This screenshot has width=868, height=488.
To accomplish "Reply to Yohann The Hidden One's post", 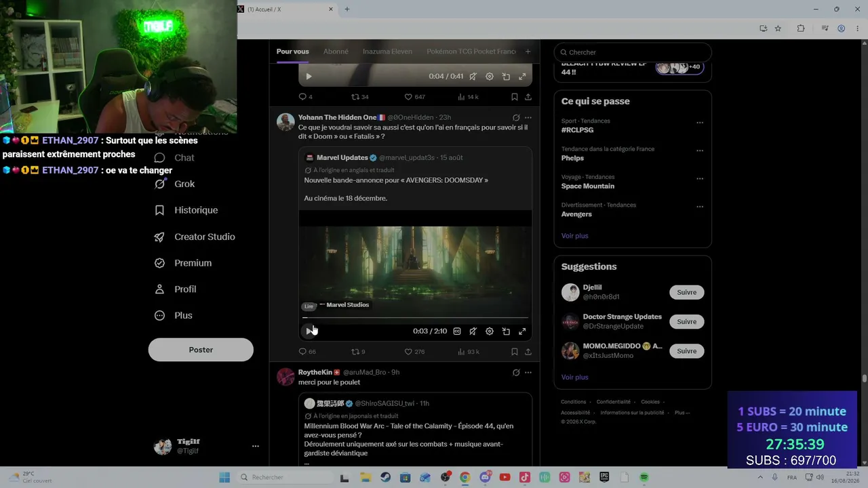I will tap(307, 352).
